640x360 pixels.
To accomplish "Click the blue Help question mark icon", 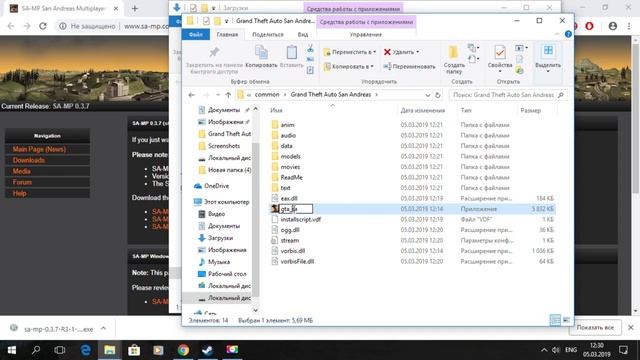I will coord(568,34).
